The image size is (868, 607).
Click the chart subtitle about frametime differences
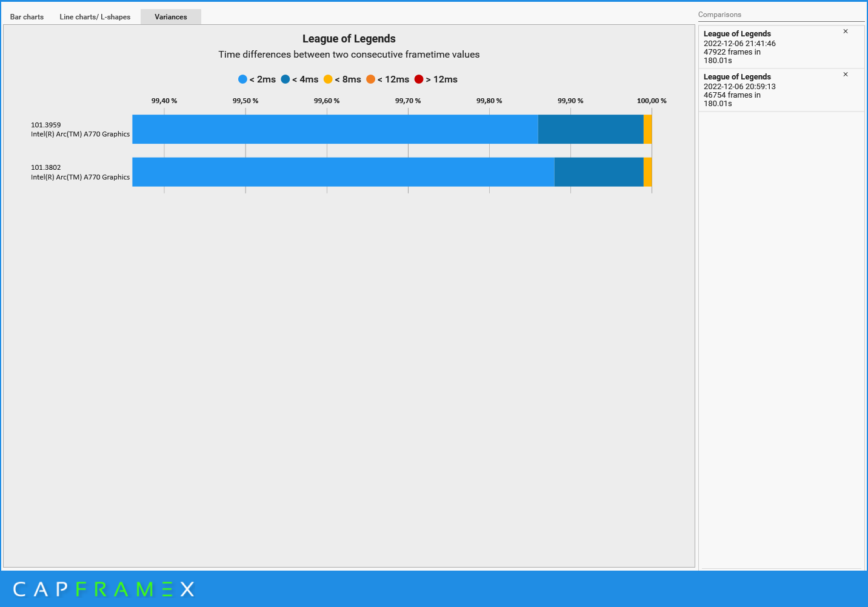click(349, 55)
